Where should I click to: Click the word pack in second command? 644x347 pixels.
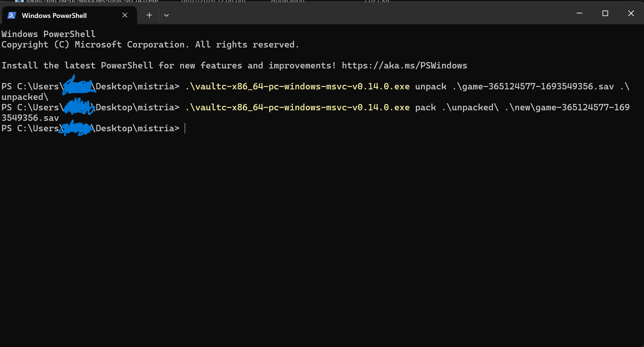(x=425, y=108)
